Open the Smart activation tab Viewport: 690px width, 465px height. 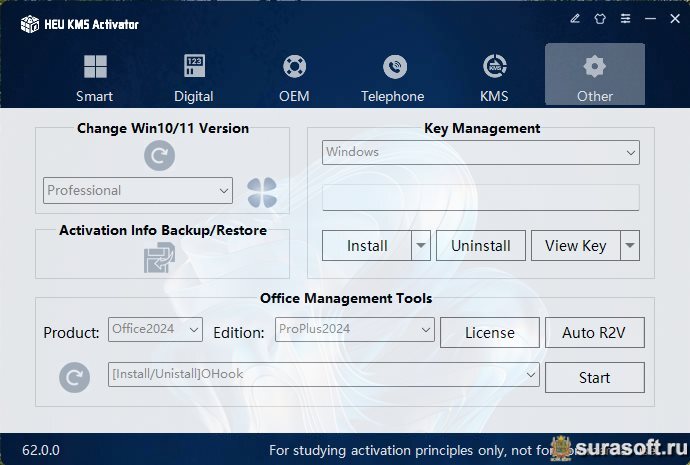[95, 76]
